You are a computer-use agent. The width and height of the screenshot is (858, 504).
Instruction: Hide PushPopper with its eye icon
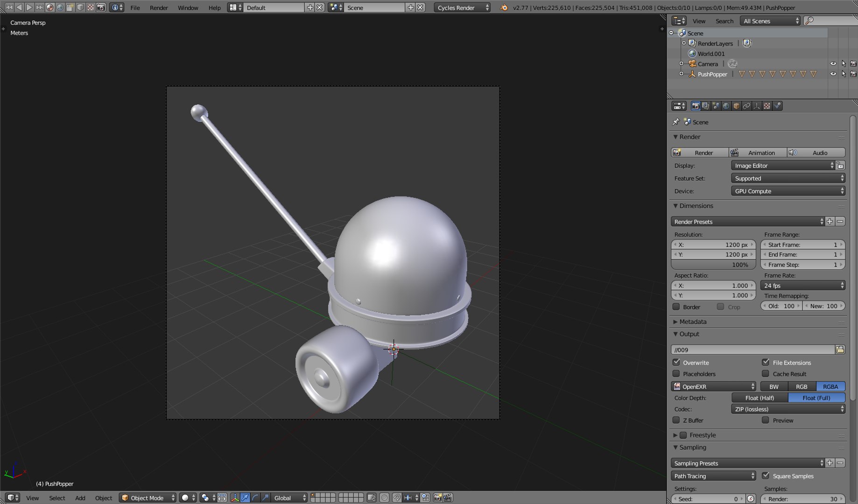click(x=833, y=74)
